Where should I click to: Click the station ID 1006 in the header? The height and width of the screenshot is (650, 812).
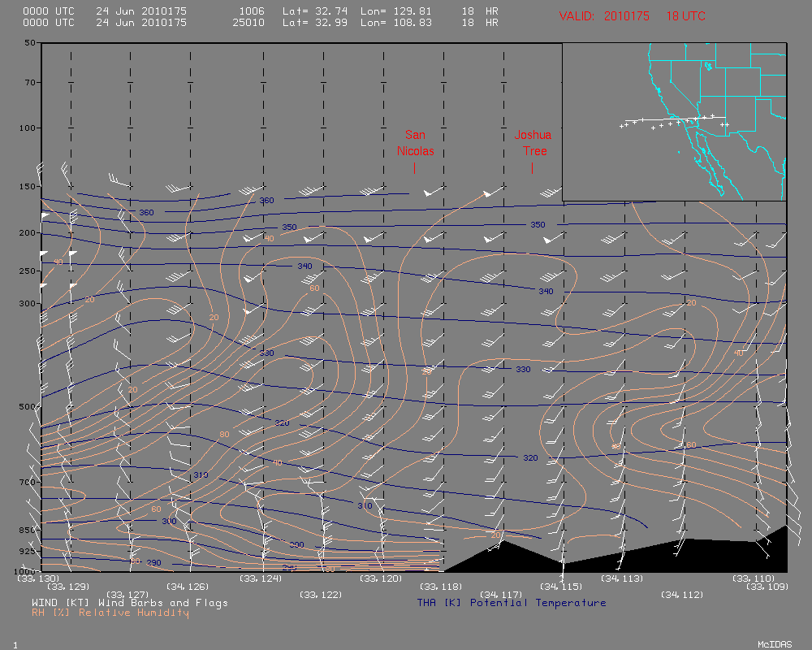point(252,11)
